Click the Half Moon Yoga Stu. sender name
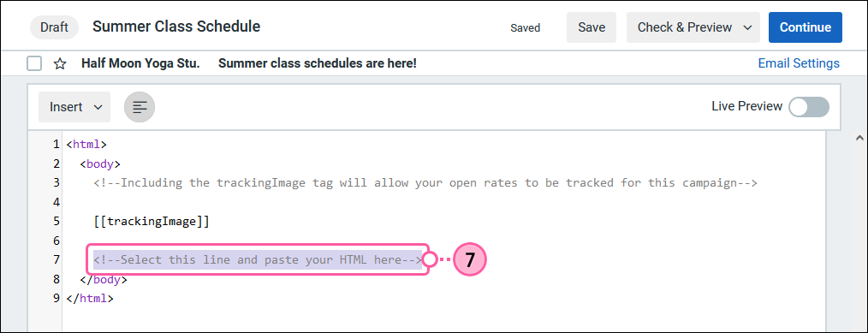Screen dimensions: 868x333 click(x=140, y=63)
